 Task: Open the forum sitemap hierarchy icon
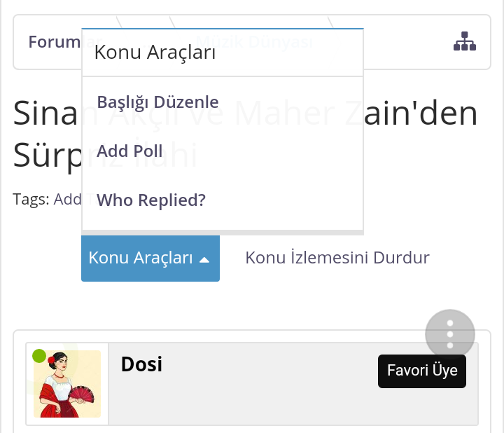tap(464, 42)
